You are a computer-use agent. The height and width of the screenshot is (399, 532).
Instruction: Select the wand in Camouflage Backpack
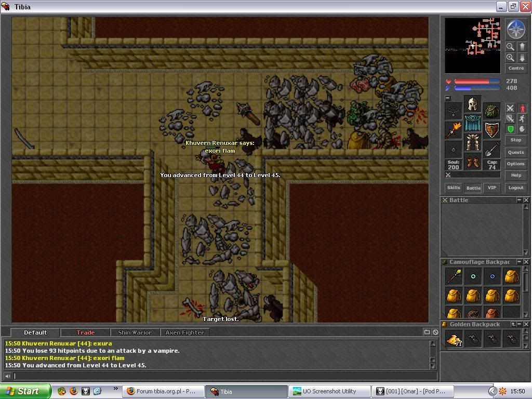click(x=454, y=276)
